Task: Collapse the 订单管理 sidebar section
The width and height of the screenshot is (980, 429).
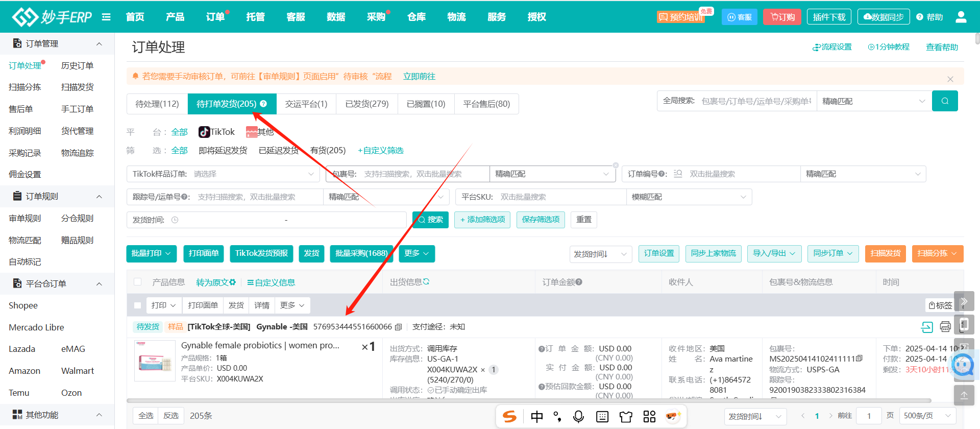Action: click(x=99, y=44)
